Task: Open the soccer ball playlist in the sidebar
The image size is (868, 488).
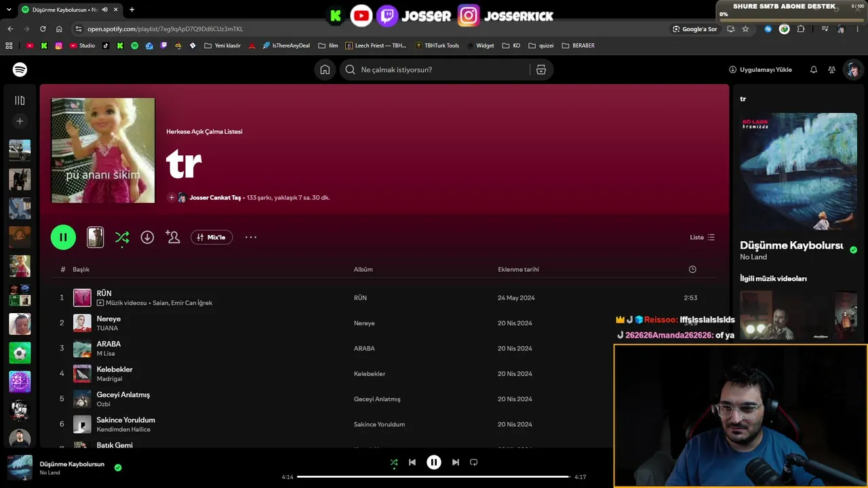Action: click(20, 352)
